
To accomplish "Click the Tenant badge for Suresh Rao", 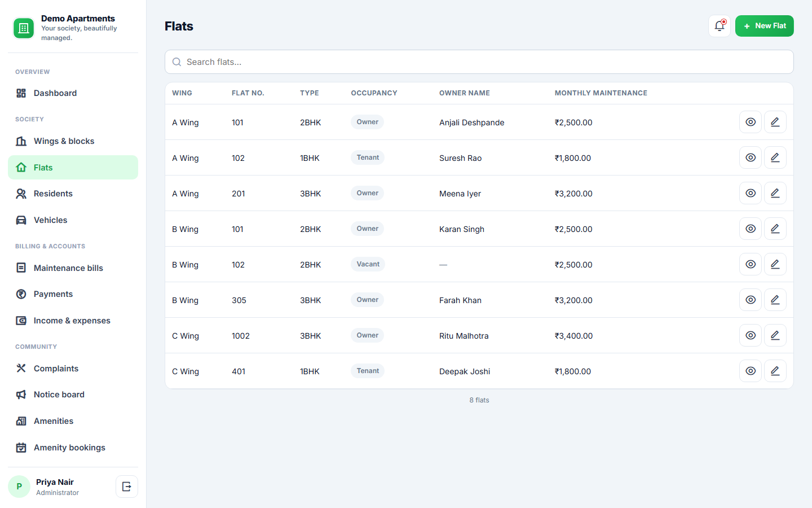I will click(x=368, y=157).
